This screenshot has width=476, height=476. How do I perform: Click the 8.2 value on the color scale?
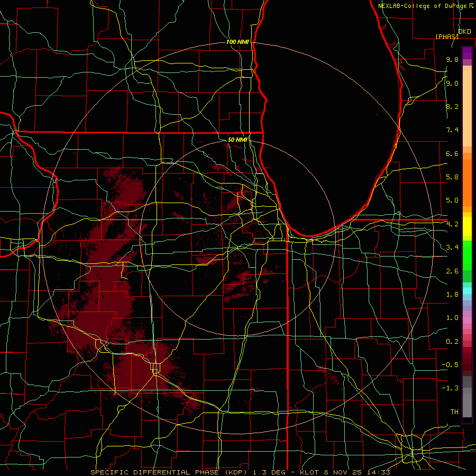click(452, 106)
